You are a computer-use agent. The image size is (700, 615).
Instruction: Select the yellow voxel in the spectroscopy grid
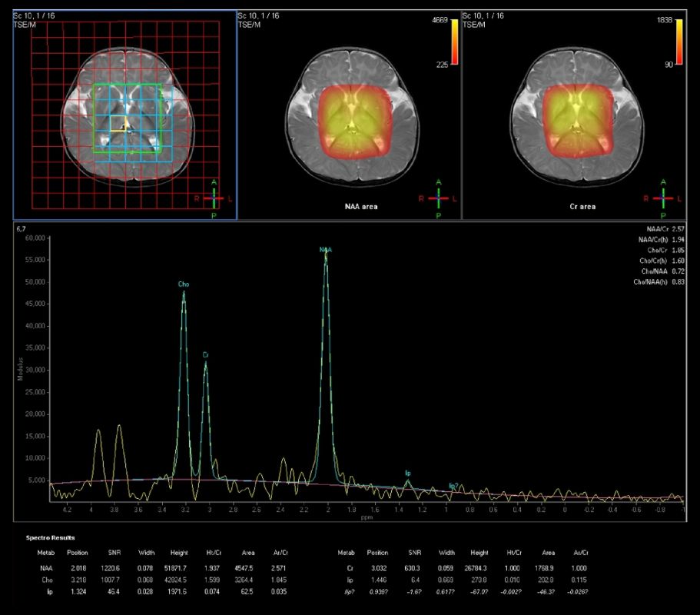pyautogui.click(x=118, y=123)
